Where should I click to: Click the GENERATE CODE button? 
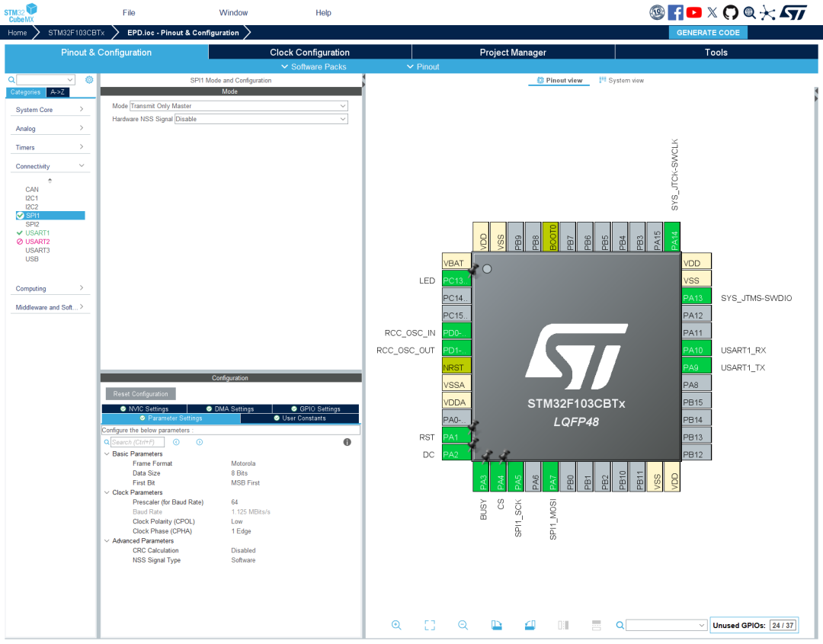coord(708,33)
